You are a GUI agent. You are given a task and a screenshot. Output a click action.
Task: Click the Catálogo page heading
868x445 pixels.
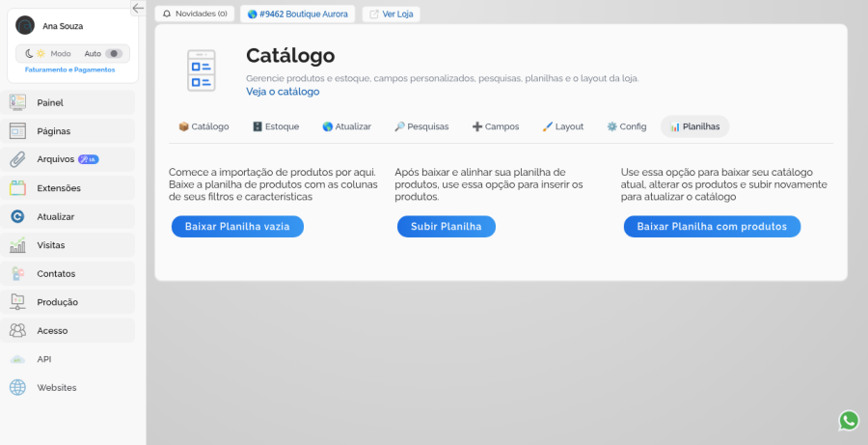290,55
